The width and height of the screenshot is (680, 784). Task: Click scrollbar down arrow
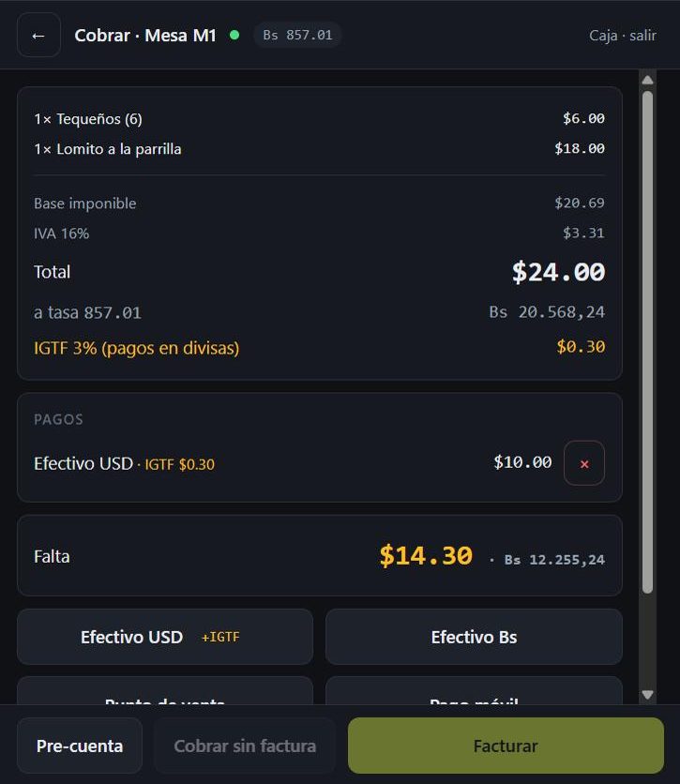pos(647,695)
